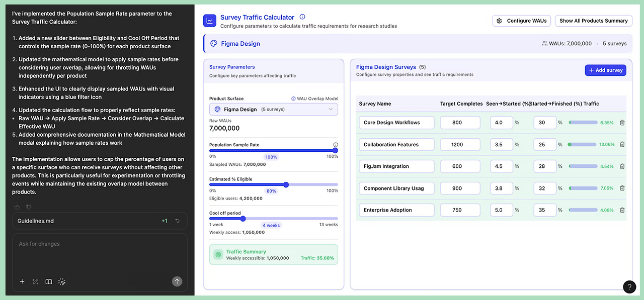Click Seen→Started field showing 5.0
The image size is (644, 300).
(x=502, y=210)
